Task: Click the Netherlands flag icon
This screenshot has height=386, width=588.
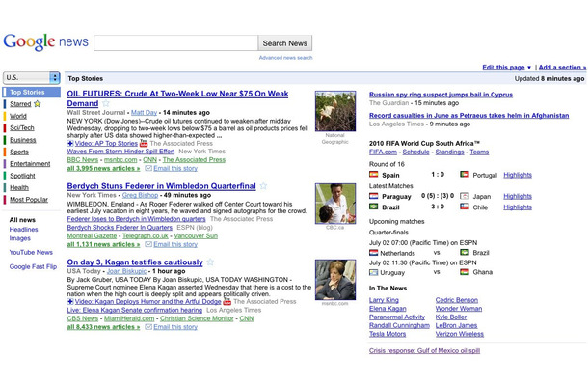Action: click(x=373, y=252)
